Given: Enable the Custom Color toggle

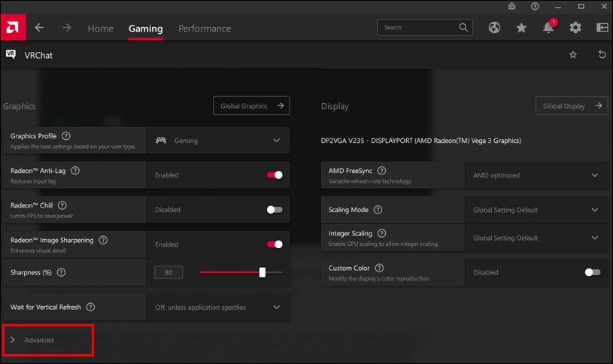Looking at the screenshot, I should (593, 272).
